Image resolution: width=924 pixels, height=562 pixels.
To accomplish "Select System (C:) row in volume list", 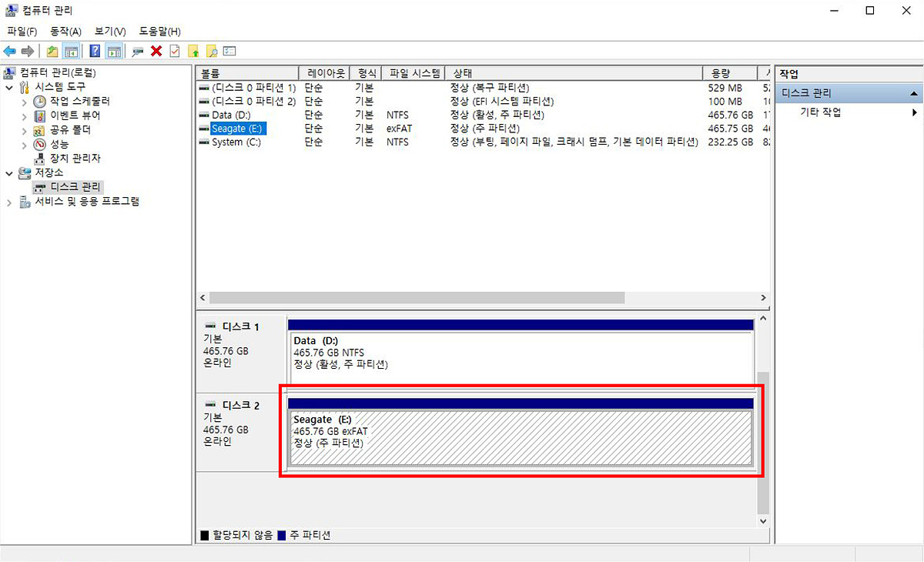I will point(483,142).
